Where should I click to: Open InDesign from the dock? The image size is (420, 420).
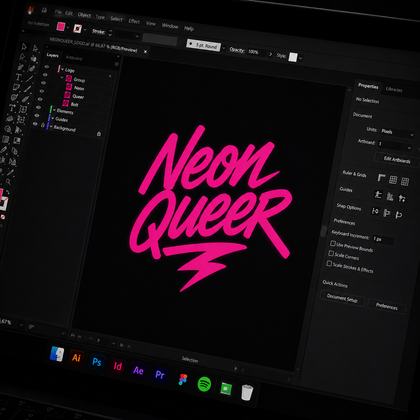tap(118, 366)
